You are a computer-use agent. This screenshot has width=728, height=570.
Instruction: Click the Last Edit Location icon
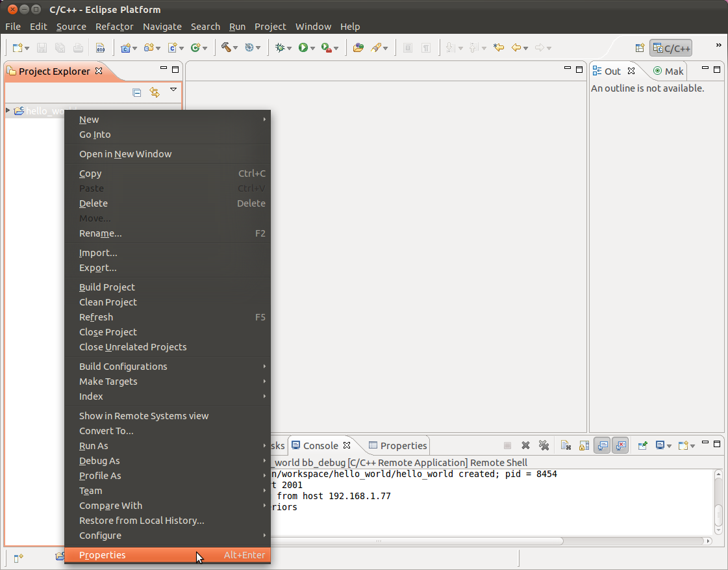(499, 47)
